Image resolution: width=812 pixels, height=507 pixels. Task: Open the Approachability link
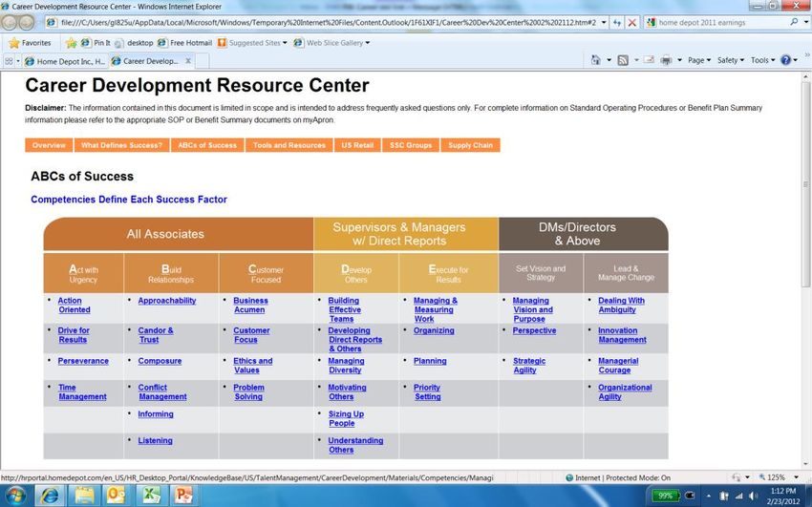tap(167, 301)
